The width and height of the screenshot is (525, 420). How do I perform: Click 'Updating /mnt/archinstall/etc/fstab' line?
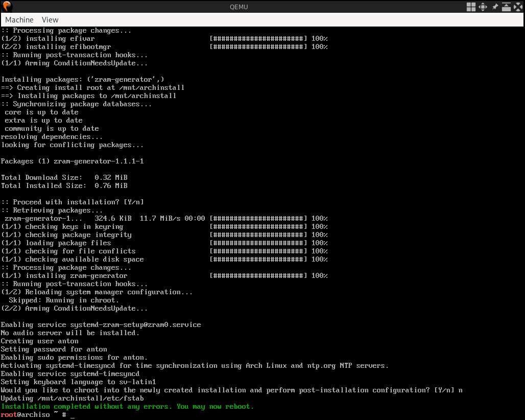pyautogui.click(x=73, y=398)
